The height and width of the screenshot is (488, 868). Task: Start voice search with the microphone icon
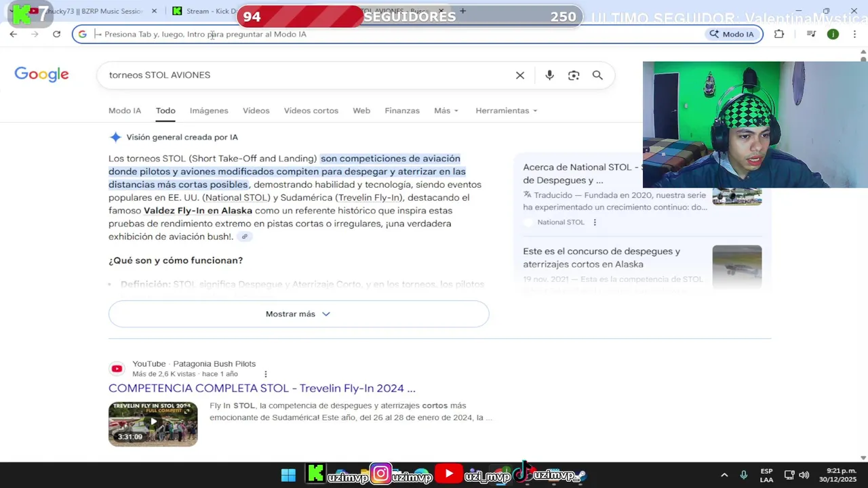point(549,75)
